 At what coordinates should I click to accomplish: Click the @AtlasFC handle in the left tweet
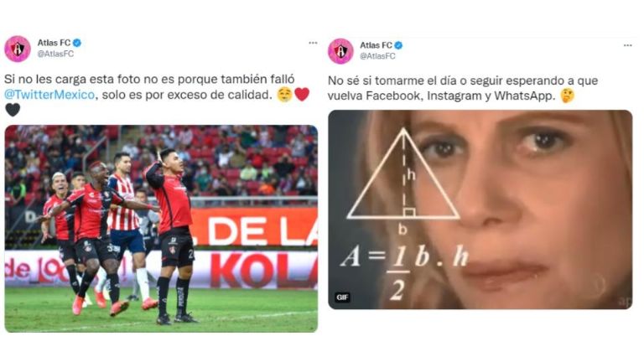55,54
